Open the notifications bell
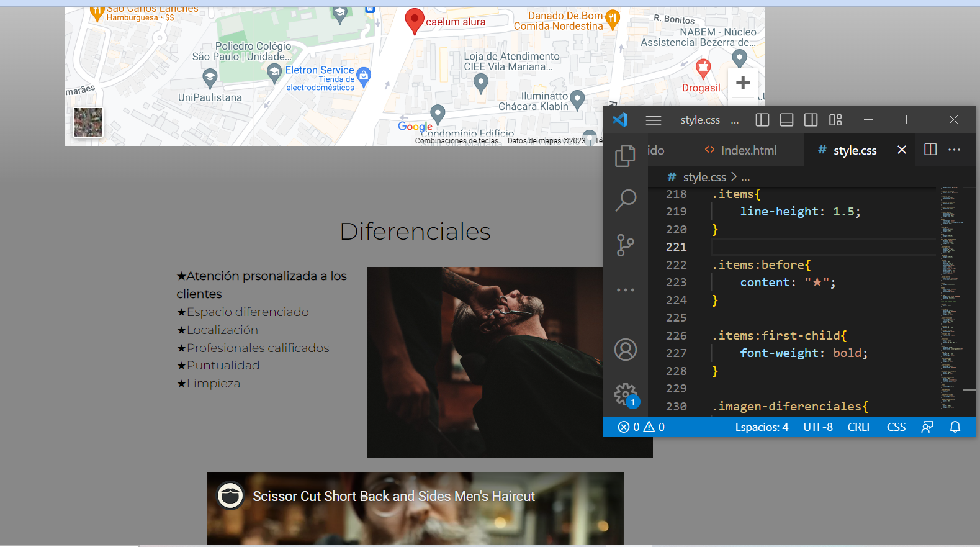 pos(955,427)
